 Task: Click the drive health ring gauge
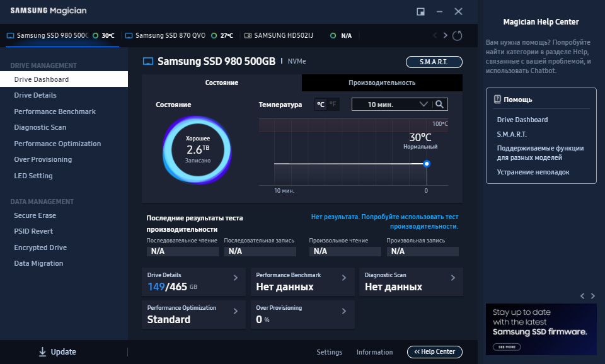197,150
